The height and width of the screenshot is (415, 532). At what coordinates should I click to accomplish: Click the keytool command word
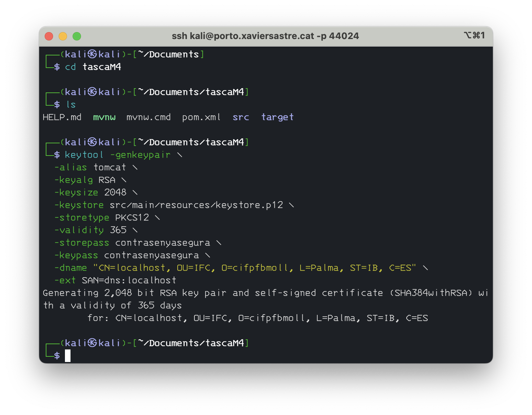click(x=84, y=155)
